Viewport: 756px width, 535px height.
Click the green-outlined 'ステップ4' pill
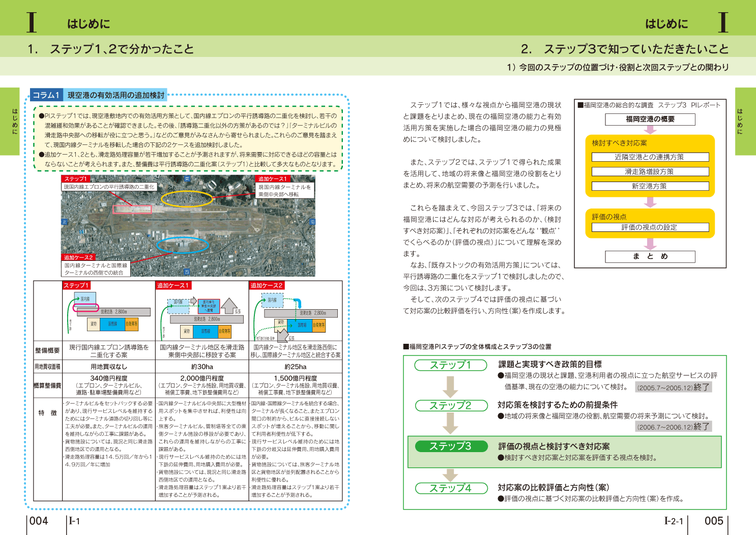tap(451, 488)
